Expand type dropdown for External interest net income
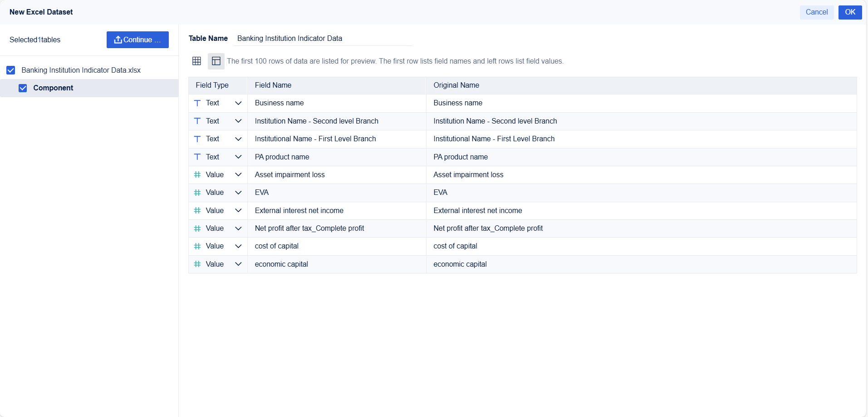The width and height of the screenshot is (868, 417). [x=238, y=210]
